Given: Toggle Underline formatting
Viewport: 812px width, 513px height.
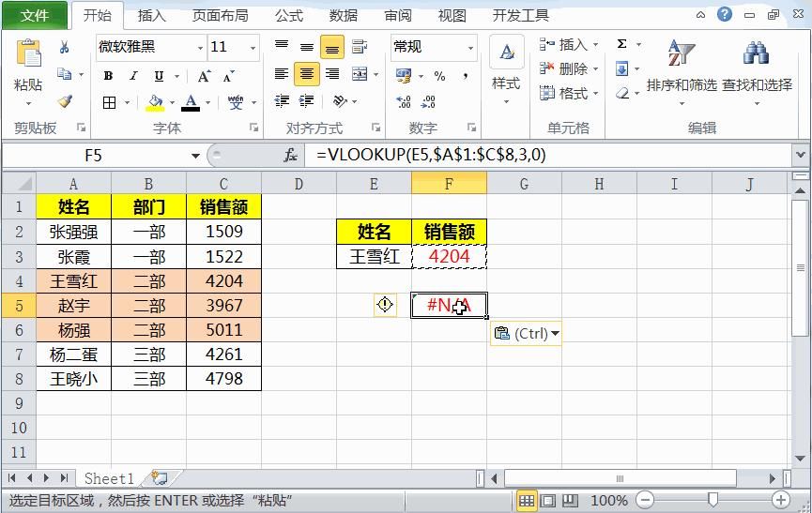Looking at the screenshot, I should point(159,76).
